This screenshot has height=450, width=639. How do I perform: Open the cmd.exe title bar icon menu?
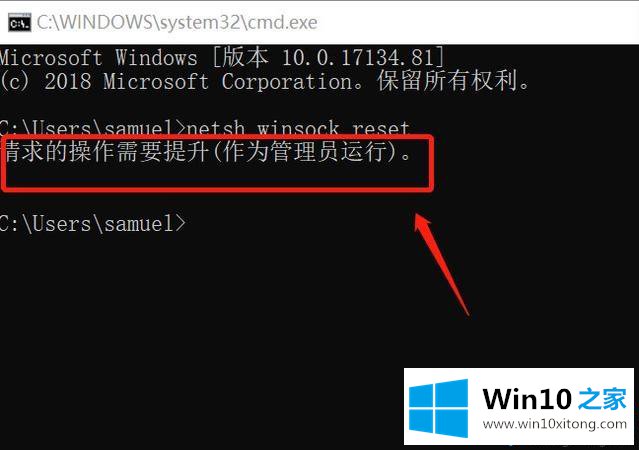click(x=19, y=23)
